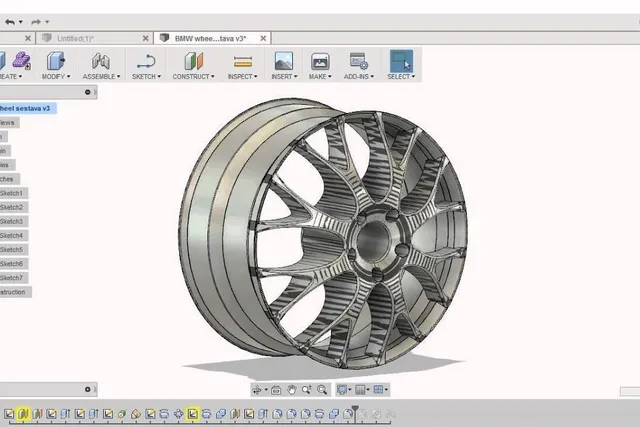Screen dimensions: 640x427
Task: Click the plane icon above CONSTRUCT
Action: (193, 61)
